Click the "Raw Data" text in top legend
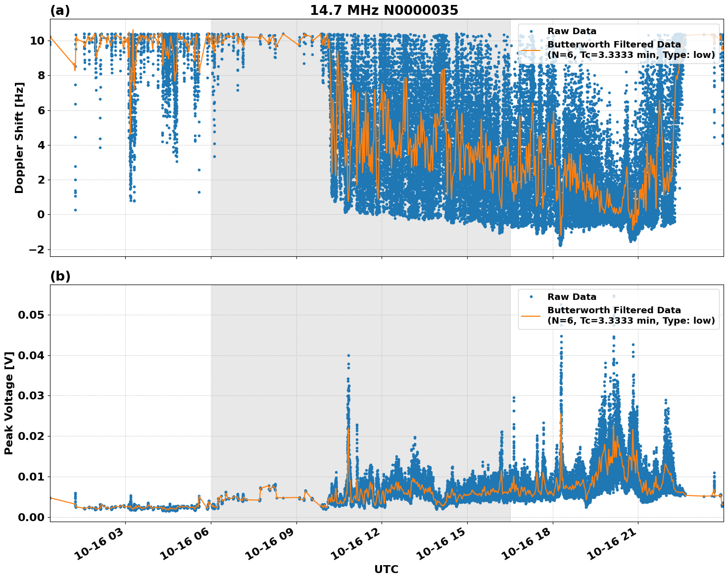The image size is (728, 580). click(x=572, y=32)
